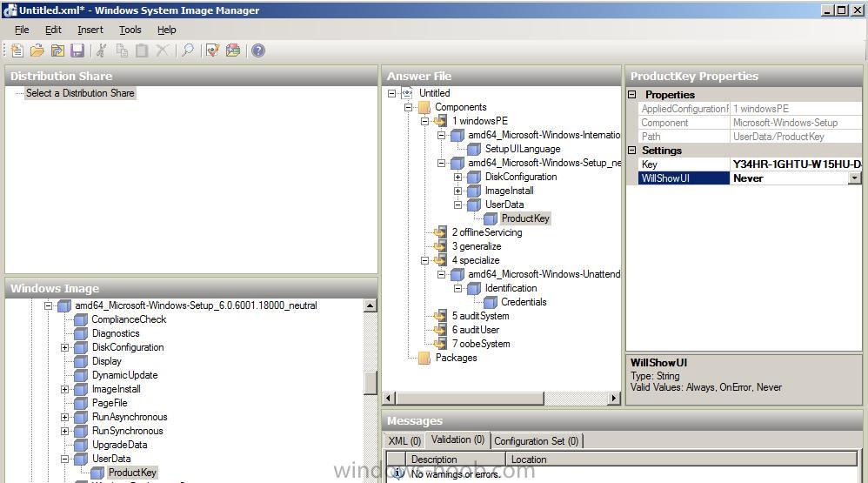Select ProductKey in Windows Image tree

(132, 473)
